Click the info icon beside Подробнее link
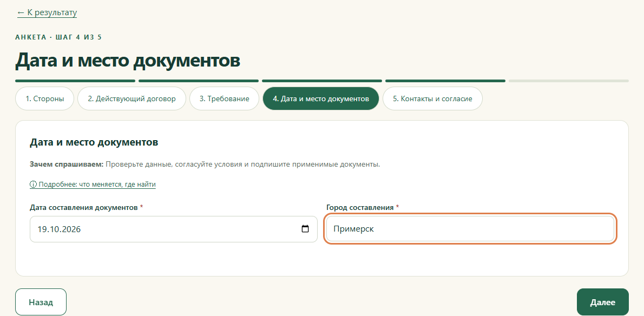The image size is (644, 316). pyautogui.click(x=33, y=185)
